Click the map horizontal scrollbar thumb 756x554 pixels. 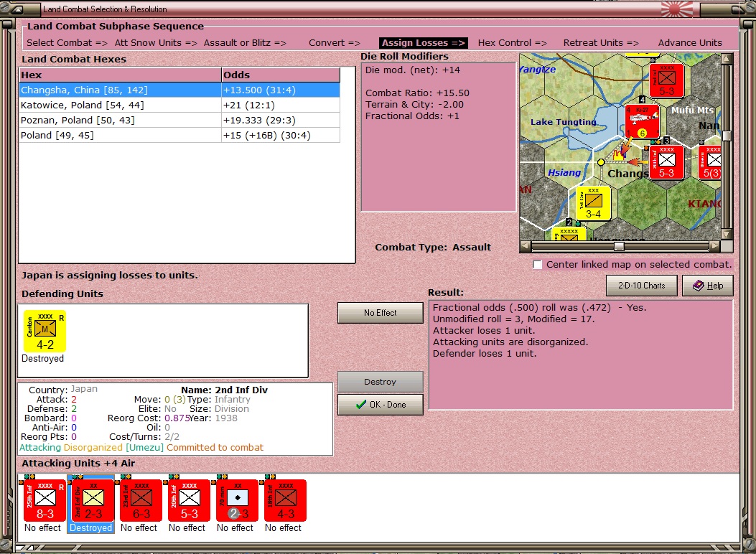pyautogui.click(x=619, y=247)
